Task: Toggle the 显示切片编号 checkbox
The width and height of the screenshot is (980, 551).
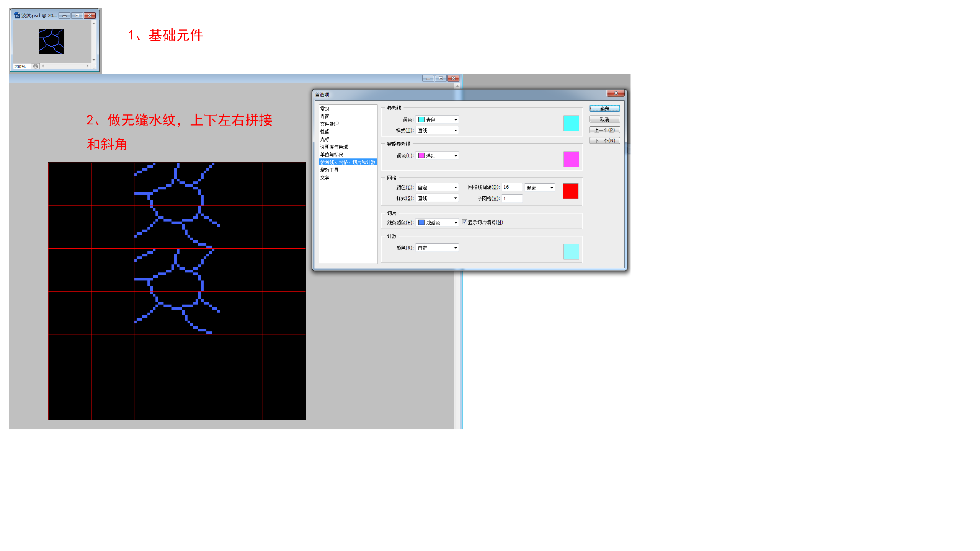Action: click(x=464, y=222)
